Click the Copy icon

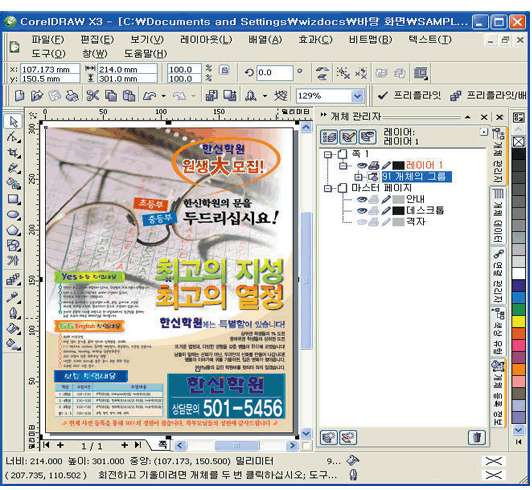(x=111, y=96)
